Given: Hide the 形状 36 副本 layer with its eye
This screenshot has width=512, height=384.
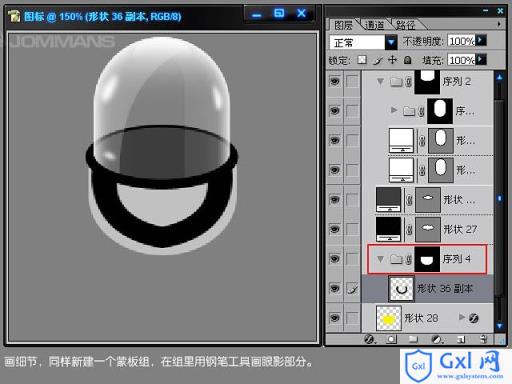Looking at the screenshot, I should [x=335, y=288].
